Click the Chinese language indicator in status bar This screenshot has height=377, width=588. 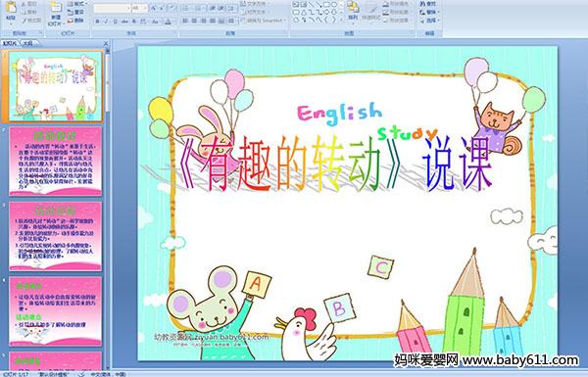[109, 374]
